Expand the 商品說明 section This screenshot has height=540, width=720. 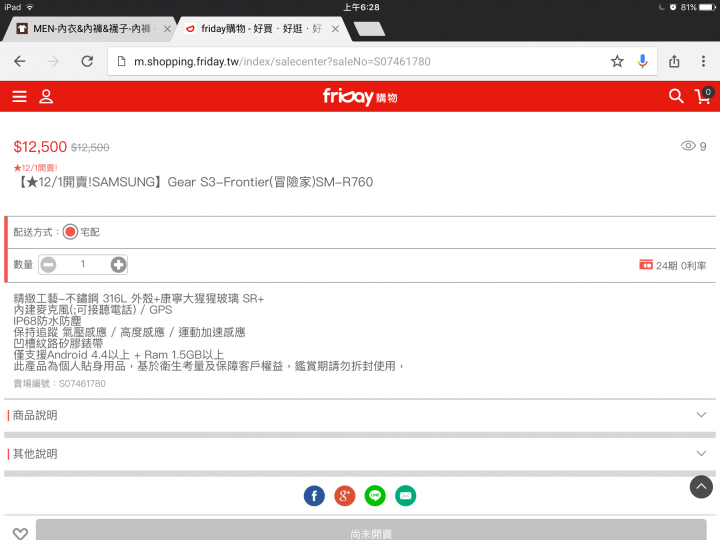click(360, 415)
